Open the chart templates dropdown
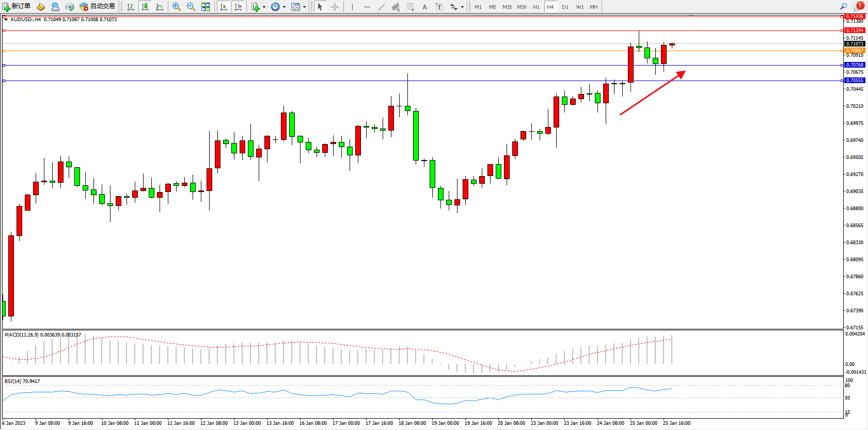 click(x=298, y=7)
